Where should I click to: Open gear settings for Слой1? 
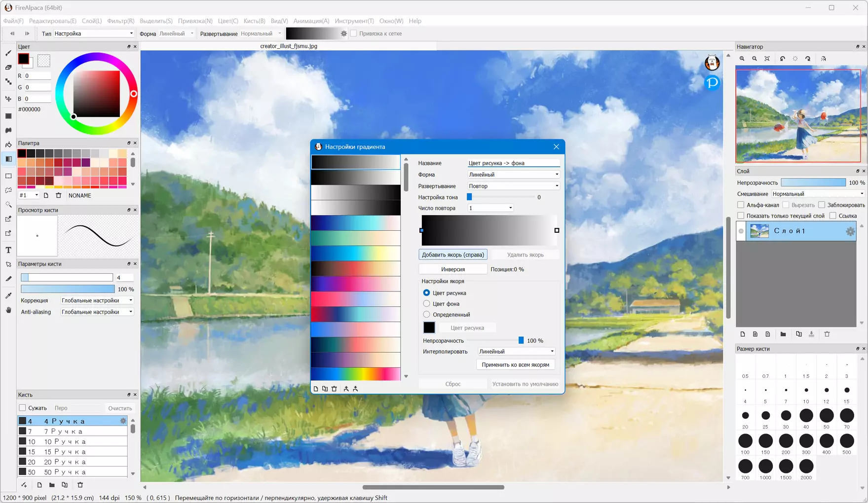click(850, 231)
